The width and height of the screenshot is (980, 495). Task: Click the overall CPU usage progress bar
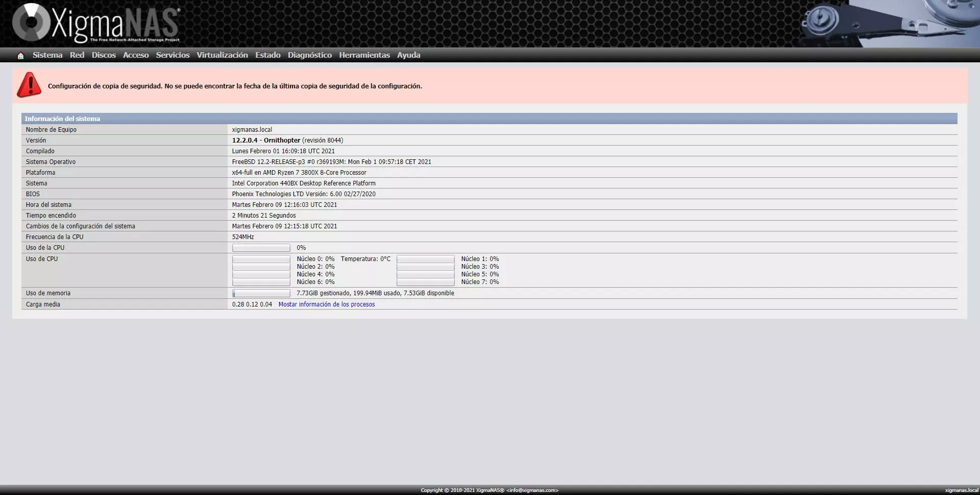coord(261,248)
